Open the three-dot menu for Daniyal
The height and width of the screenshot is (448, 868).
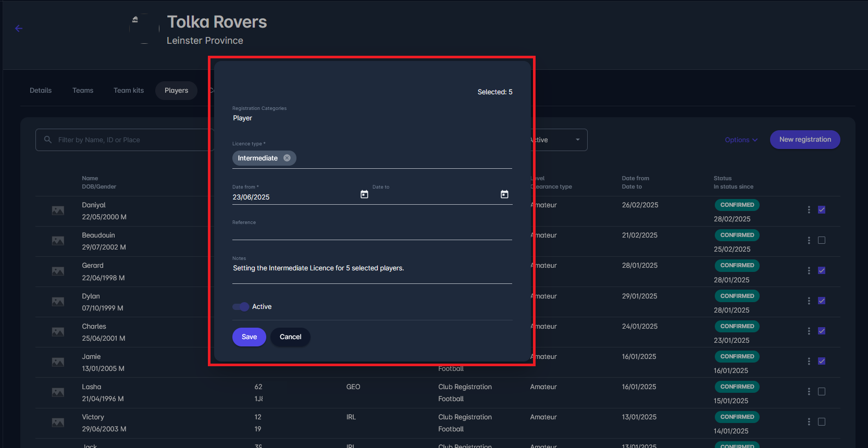(x=809, y=209)
